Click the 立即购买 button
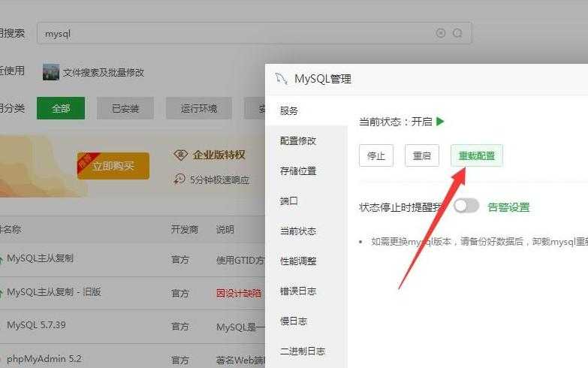The image size is (588, 368). point(113,165)
